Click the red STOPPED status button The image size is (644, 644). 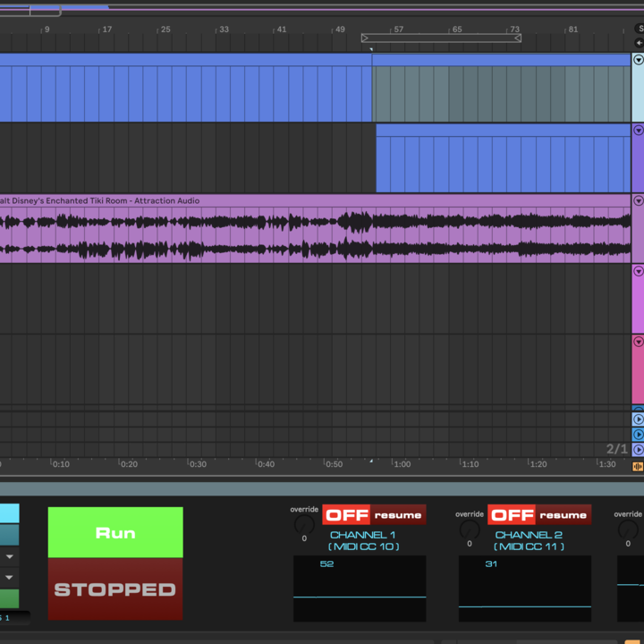[x=115, y=589]
